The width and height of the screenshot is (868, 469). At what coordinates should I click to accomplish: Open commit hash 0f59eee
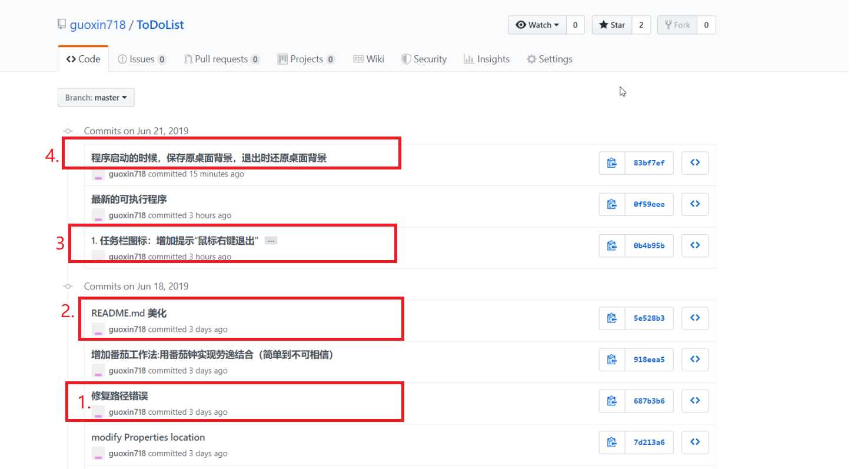click(x=649, y=204)
